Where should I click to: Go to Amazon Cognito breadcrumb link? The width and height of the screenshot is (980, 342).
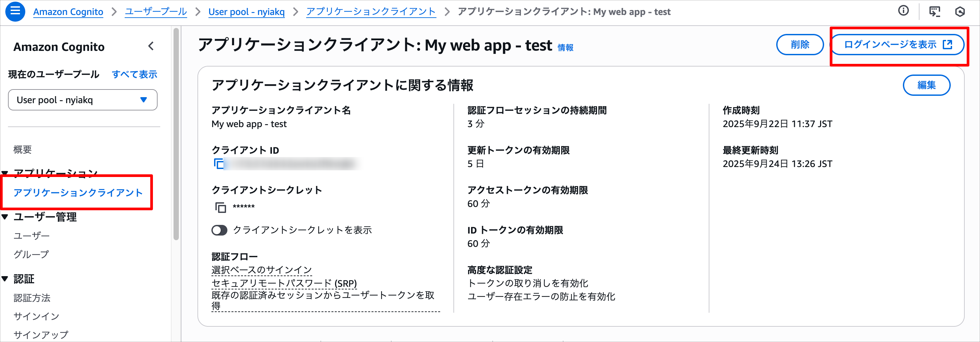[x=68, y=12]
